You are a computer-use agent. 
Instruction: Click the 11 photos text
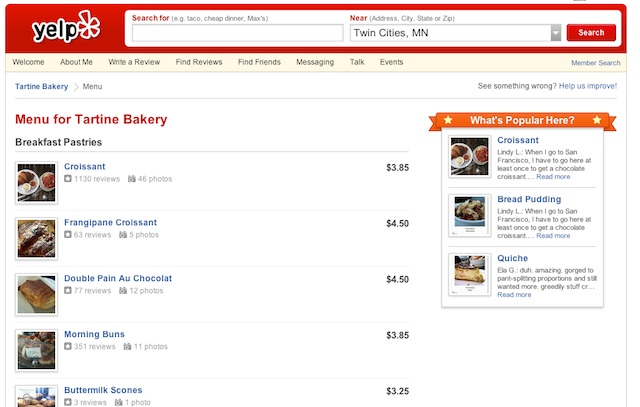tap(151, 347)
